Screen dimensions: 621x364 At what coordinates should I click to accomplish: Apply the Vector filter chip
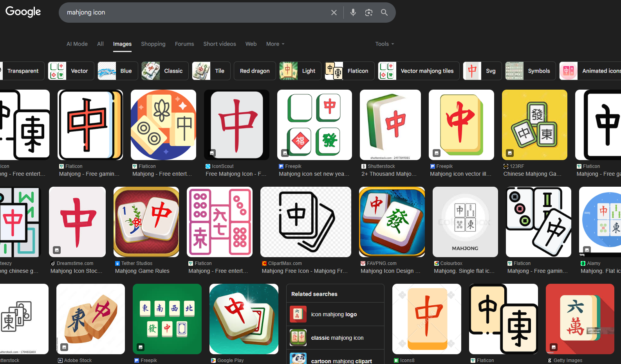click(x=71, y=71)
